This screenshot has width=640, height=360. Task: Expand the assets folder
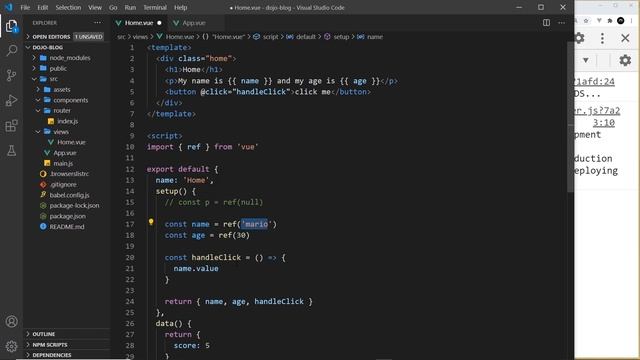67,90
